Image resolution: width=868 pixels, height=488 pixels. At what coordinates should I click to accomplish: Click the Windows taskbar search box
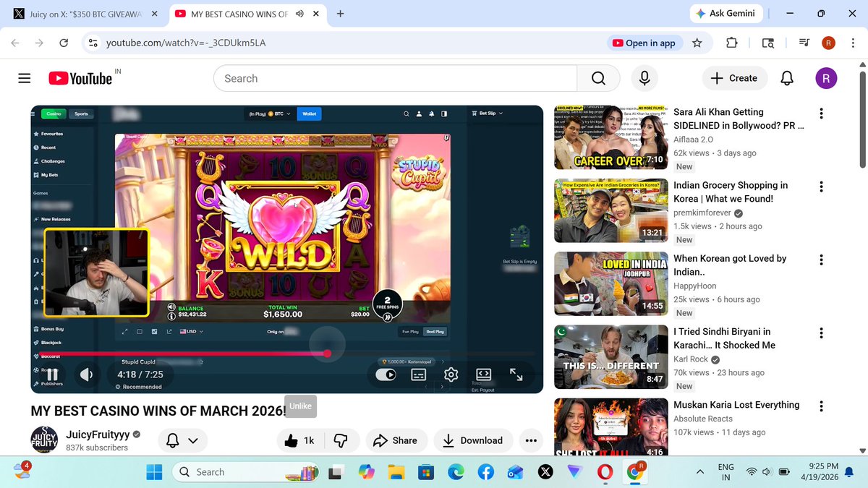point(246,472)
